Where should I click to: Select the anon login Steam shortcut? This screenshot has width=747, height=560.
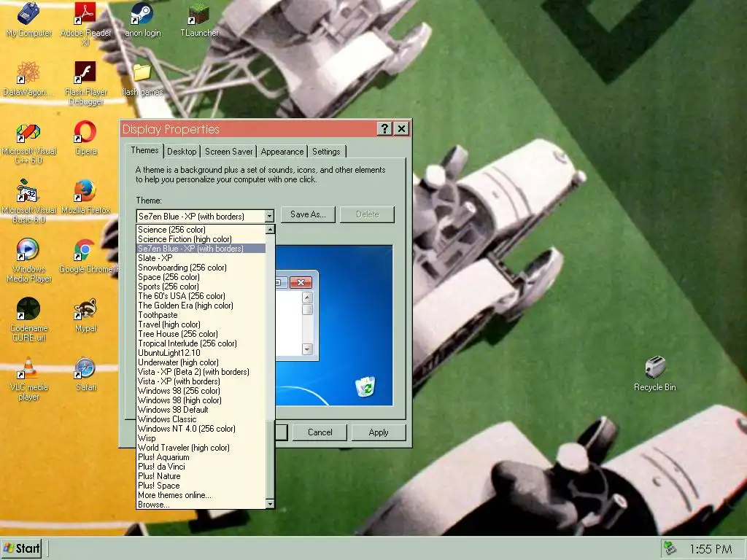[x=142, y=20]
